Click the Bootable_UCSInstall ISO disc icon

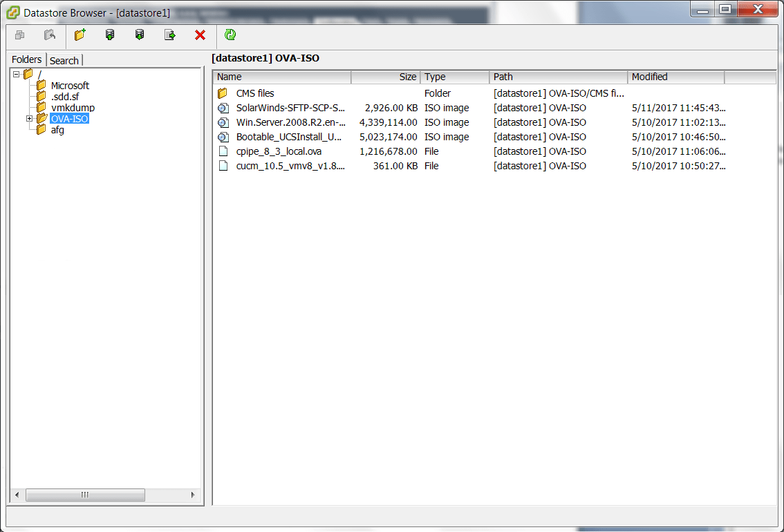[x=223, y=137]
